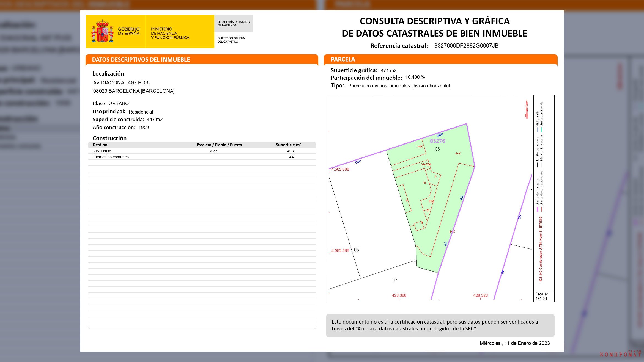The height and width of the screenshot is (362, 644).
Task: Click coordinate label 4.582.580
Action: 340,250
